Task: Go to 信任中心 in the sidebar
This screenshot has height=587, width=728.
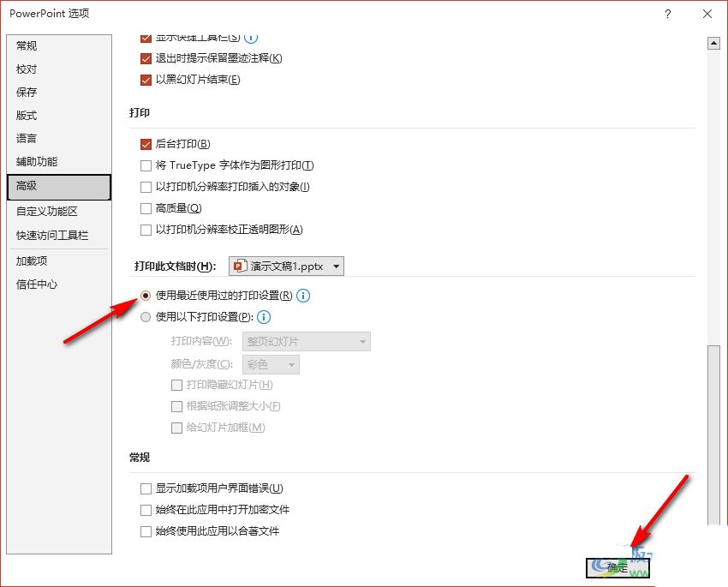Action: click(x=37, y=284)
